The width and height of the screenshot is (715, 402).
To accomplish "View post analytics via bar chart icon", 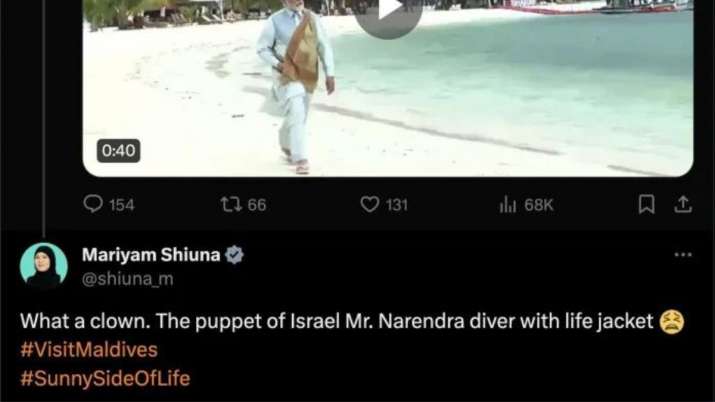I will [x=508, y=205].
